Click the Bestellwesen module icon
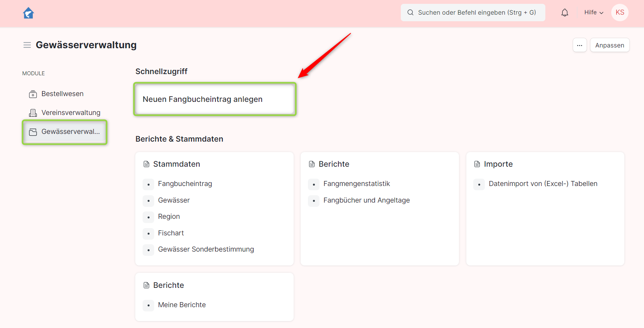This screenshot has height=328, width=644. coord(33,94)
